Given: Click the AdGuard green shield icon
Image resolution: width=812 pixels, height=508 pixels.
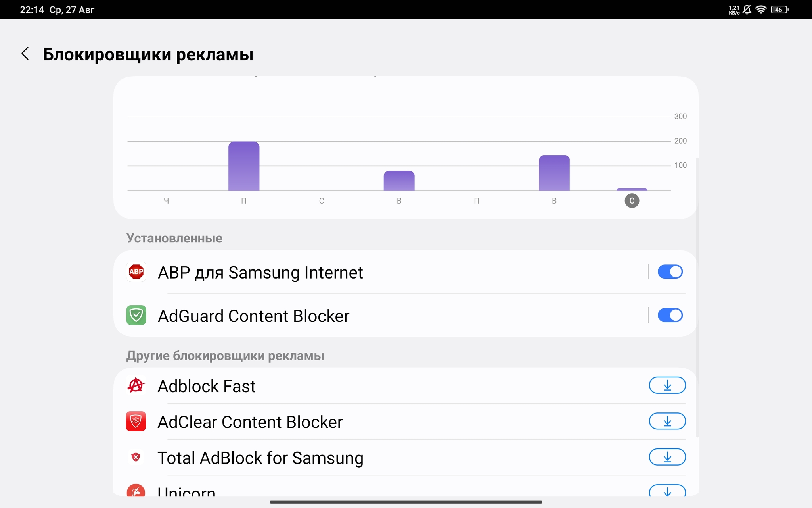Looking at the screenshot, I should pyautogui.click(x=136, y=315).
